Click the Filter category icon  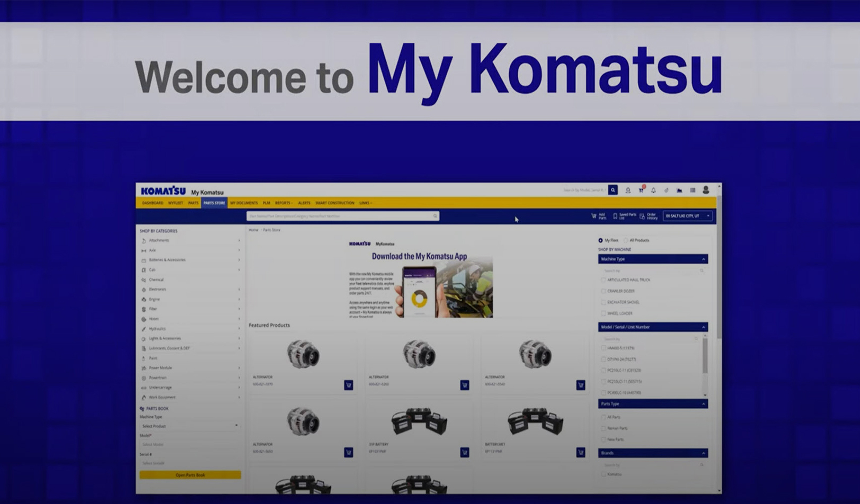point(144,309)
